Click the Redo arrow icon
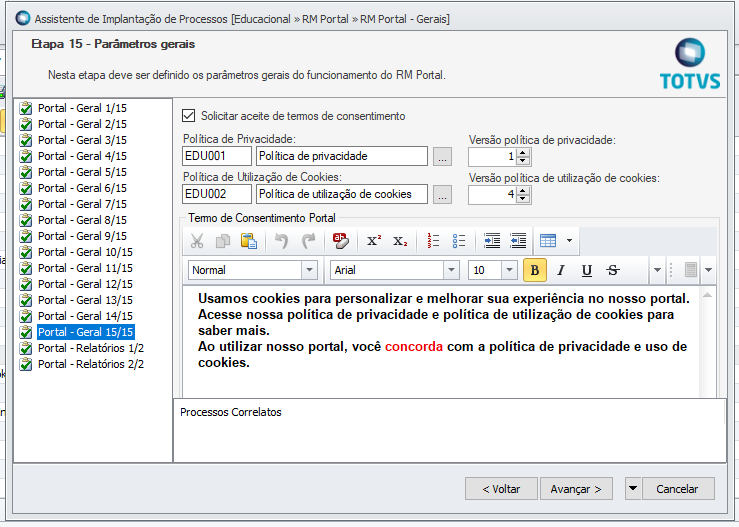 coord(308,241)
